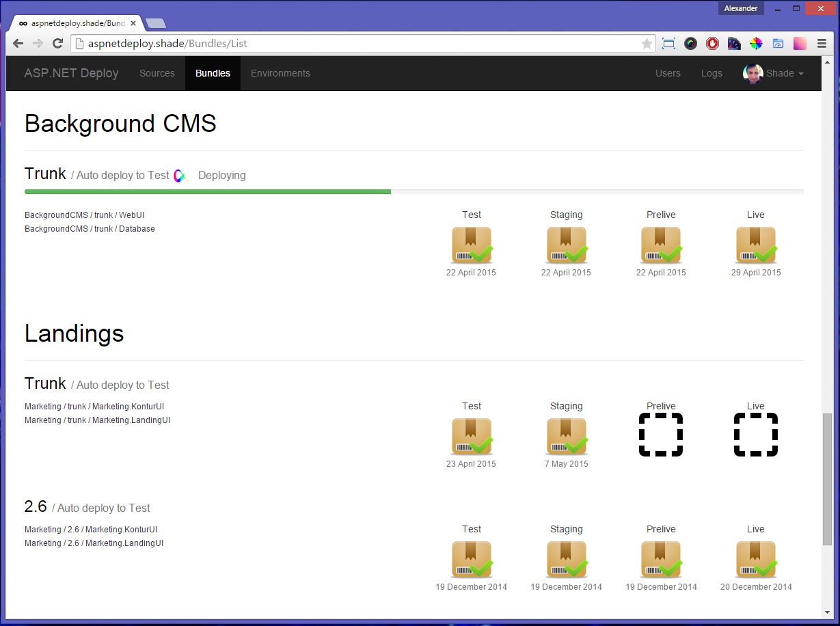
Task: Click the vertical page scrollbar thumb
Action: (827, 478)
